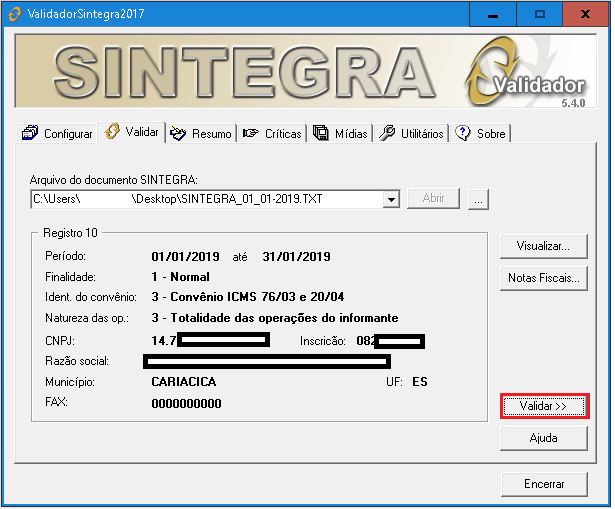Screen dimensions: 615x509
Task: Click the 'Período:' field label
Action: (x=66, y=258)
